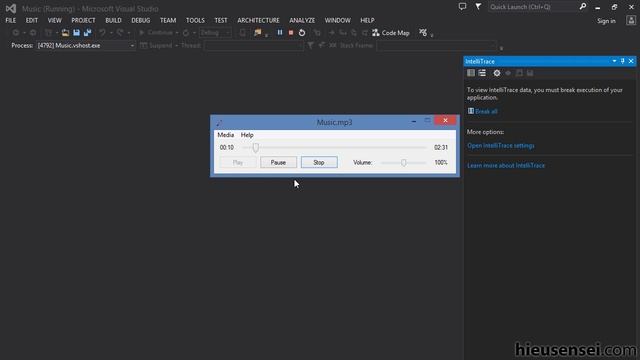Screen dimensions: 640x360
Task: Click the Stop button in music player
Action: click(319, 162)
